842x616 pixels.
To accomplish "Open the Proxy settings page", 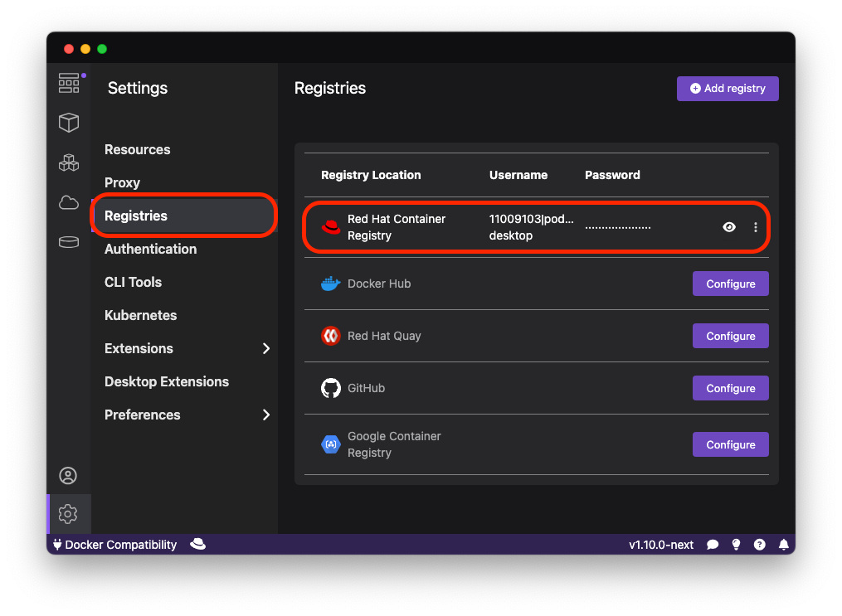I will (123, 183).
